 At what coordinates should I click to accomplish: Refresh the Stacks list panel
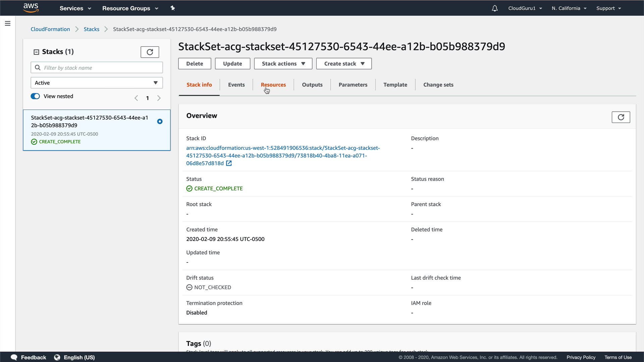(150, 52)
